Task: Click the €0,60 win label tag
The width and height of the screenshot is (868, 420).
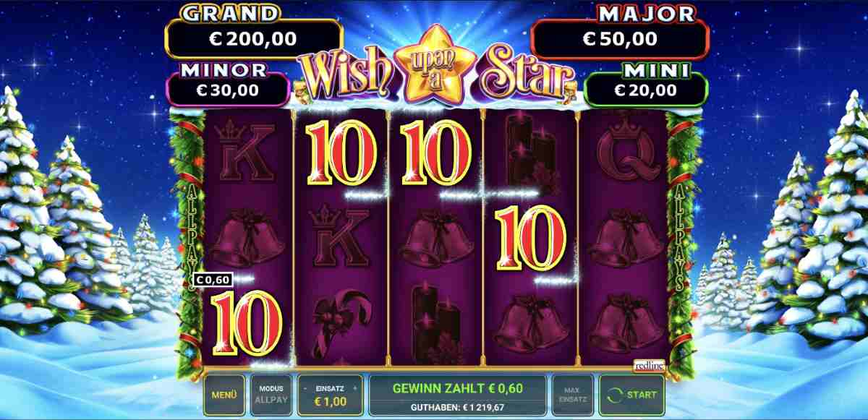Action: [x=213, y=280]
